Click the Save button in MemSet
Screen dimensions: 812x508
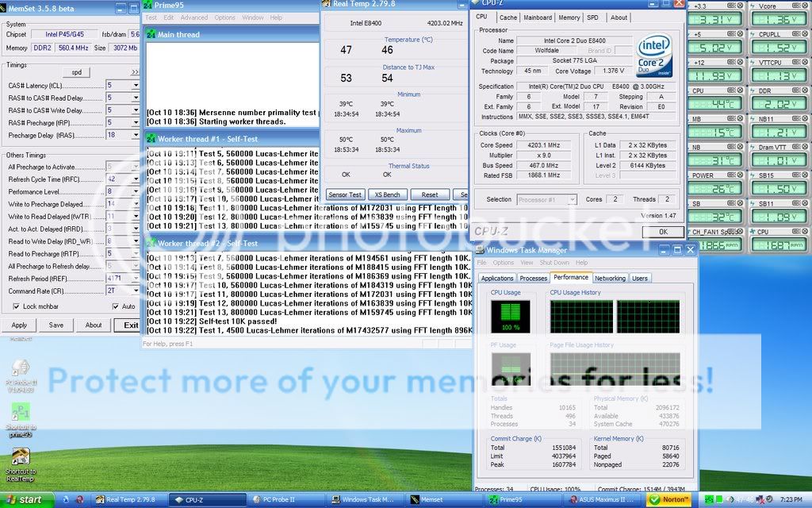pos(56,325)
